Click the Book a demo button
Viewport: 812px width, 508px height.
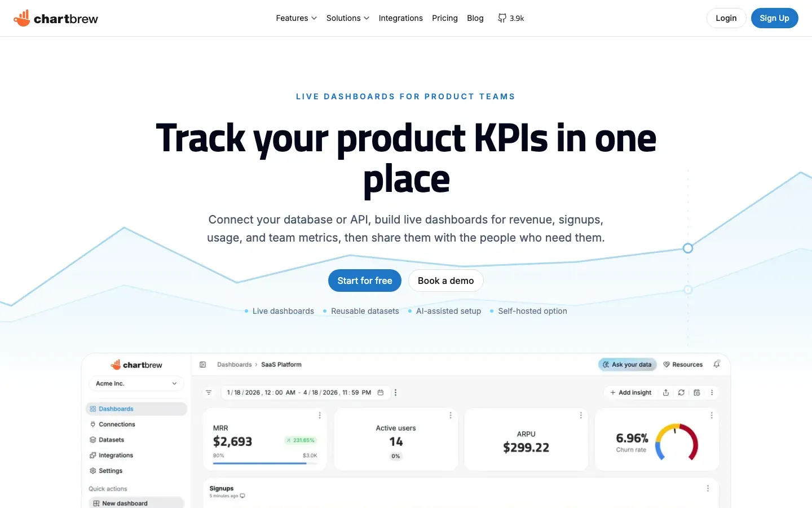coord(446,281)
